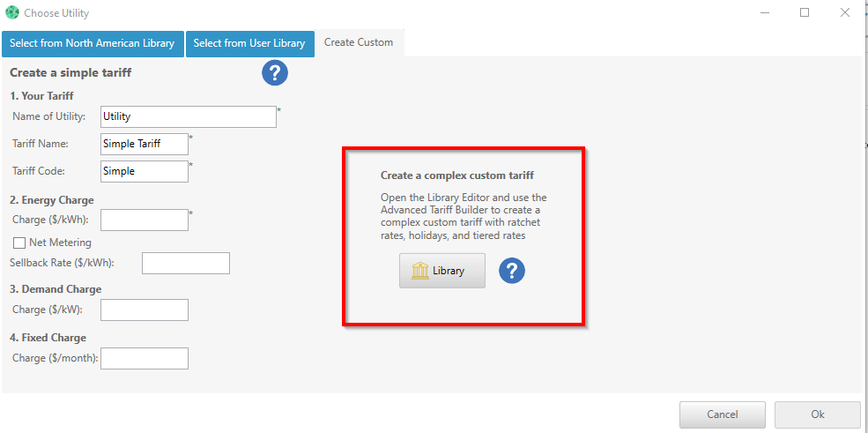
Task: Close the Choose Utility dialog
Action: point(845,12)
